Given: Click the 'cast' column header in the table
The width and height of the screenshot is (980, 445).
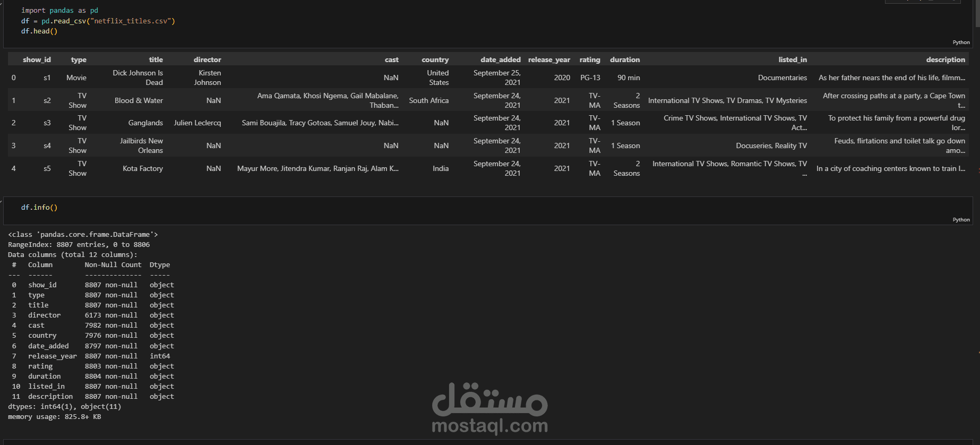Looking at the screenshot, I should point(392,60).
